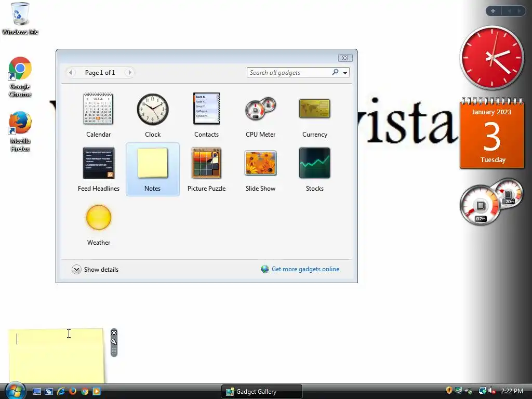Close the Gadget Gallery window

tap(345, 58)
